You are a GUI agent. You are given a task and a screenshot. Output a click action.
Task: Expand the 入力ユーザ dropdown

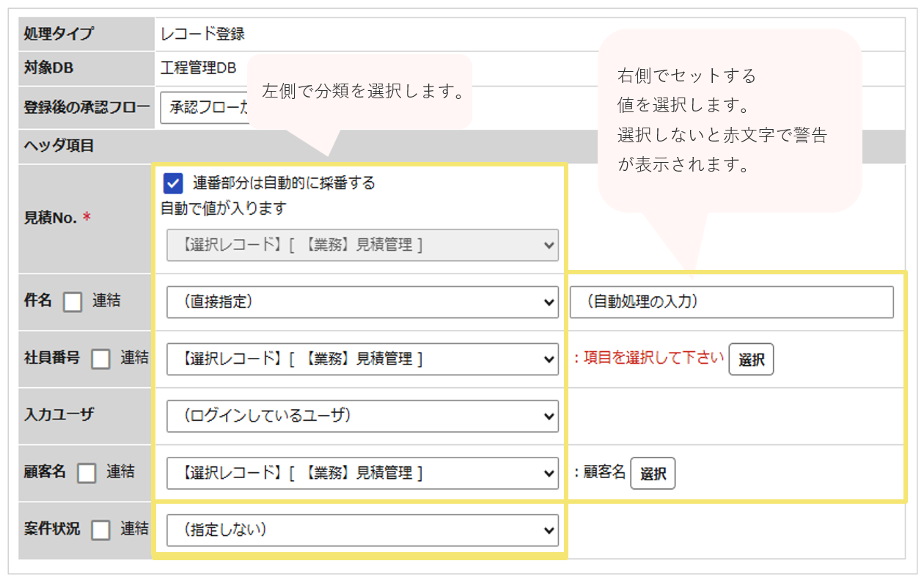362,416
